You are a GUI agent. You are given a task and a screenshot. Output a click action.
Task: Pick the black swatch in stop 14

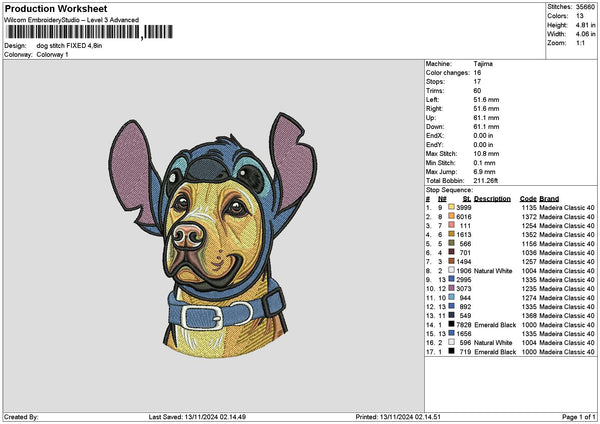(x=451, y=325)
